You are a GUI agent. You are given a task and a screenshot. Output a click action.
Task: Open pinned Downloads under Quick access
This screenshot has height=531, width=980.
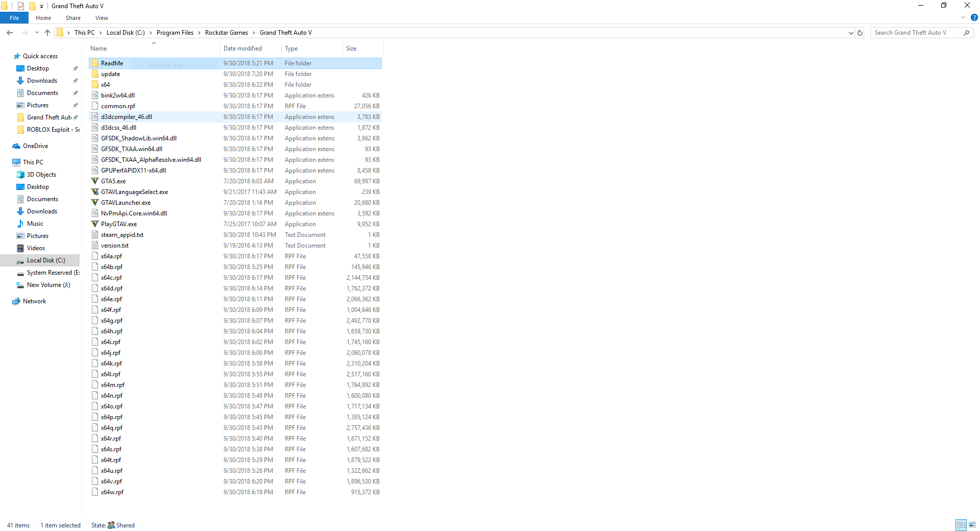[42, 81]
